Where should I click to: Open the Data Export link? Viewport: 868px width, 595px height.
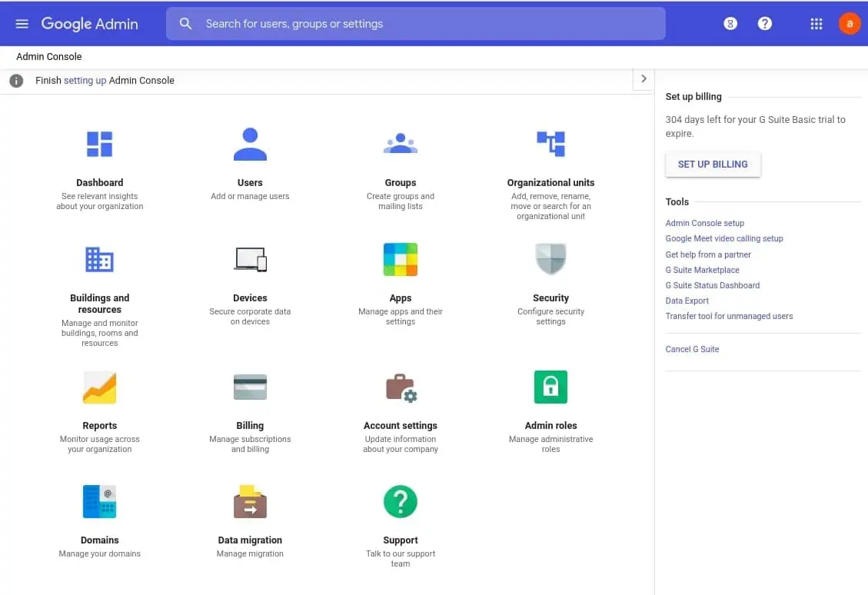point(687,301)
